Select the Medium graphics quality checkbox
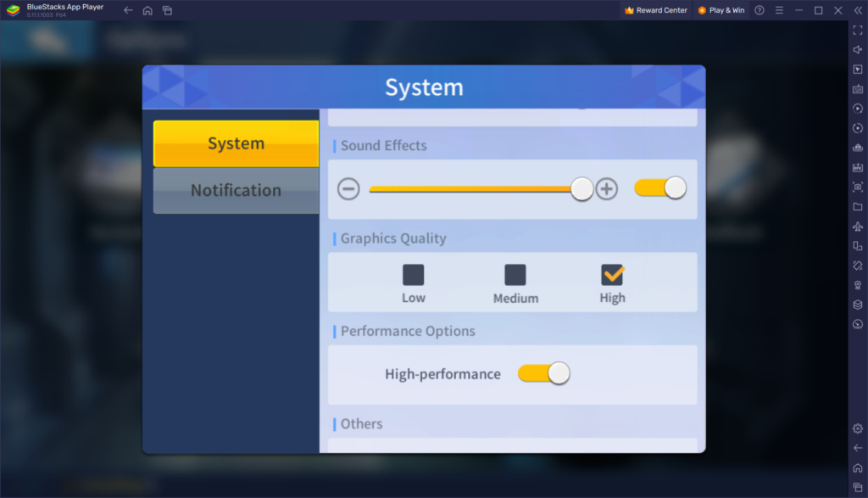The width and height of the screenshot is (868, 498). point(515,275)
